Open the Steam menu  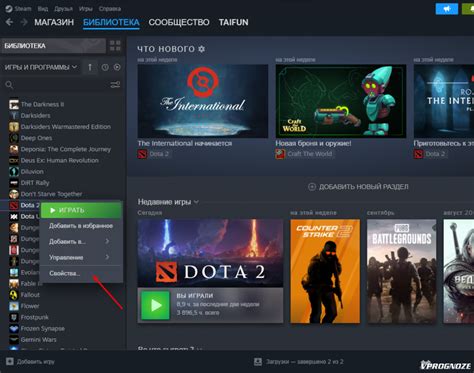click(x=23, y=9)
